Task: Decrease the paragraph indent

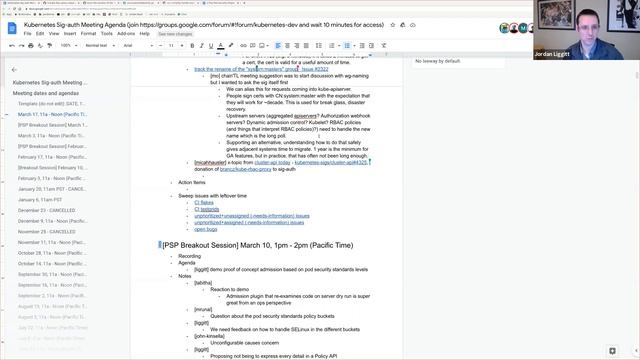Action: [362, 45]
